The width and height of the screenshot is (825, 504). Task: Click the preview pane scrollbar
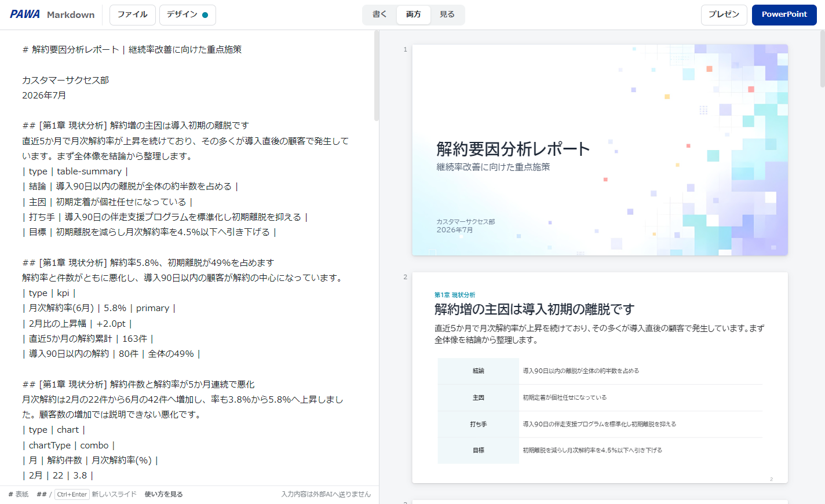(822, 58)
